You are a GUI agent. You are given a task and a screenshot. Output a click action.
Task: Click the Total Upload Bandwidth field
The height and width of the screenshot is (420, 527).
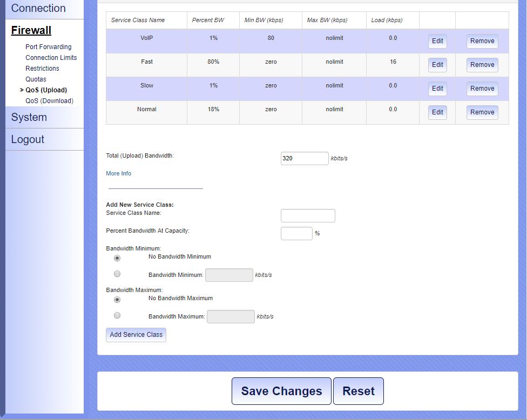tap(304, 159)
